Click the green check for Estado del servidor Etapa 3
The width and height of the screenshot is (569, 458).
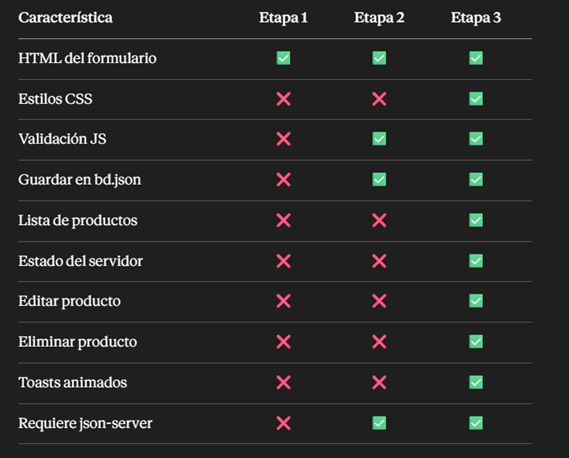[x=476, y=261]
